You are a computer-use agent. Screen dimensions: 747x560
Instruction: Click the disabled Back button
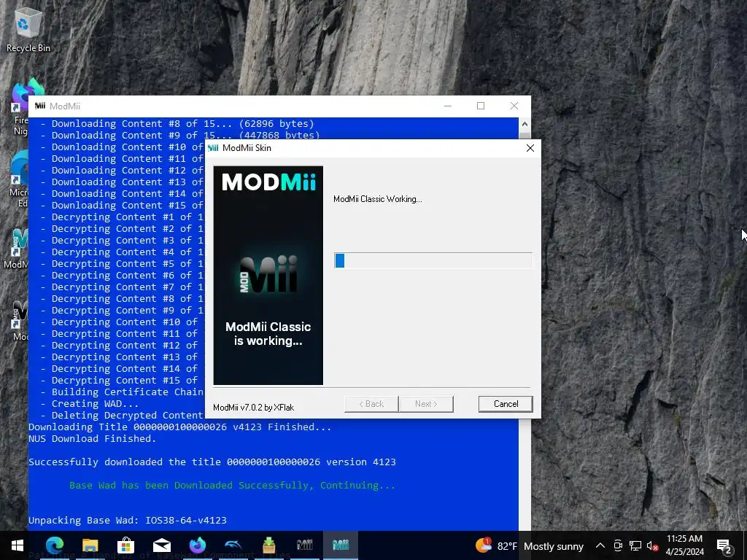point(371,404)
